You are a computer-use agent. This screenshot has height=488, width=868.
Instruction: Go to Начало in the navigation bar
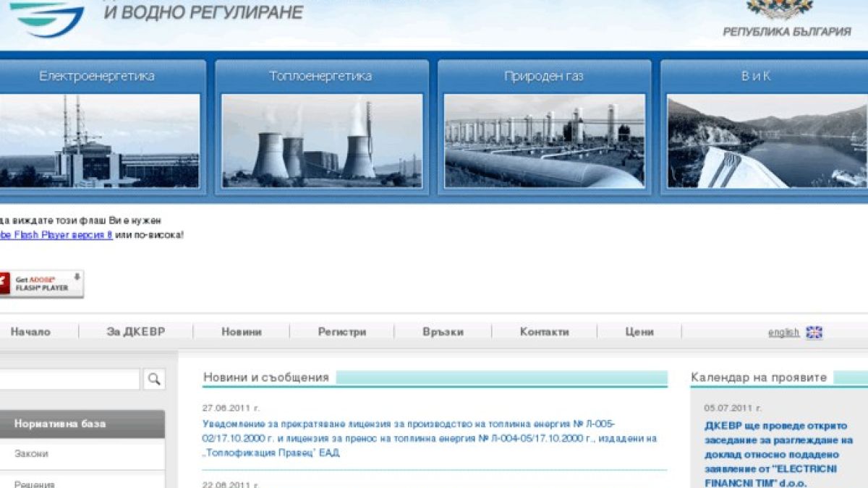click(x=30, y=332)
